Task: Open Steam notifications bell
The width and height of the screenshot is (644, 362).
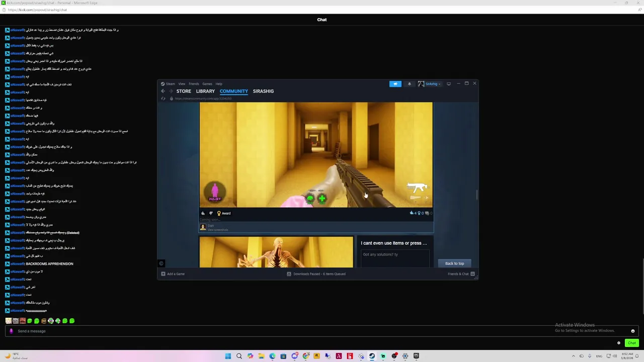Action: pyautogui.click(x=410, y=84)
